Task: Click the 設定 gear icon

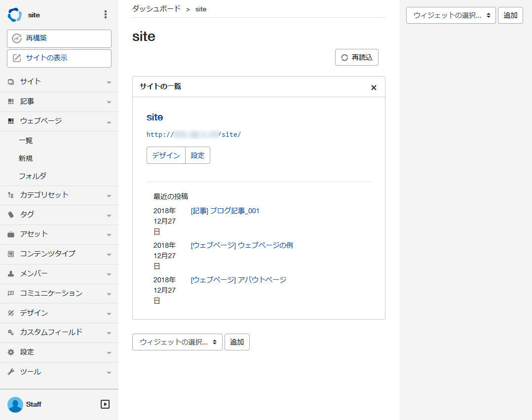Action: [x=11, y=352]
